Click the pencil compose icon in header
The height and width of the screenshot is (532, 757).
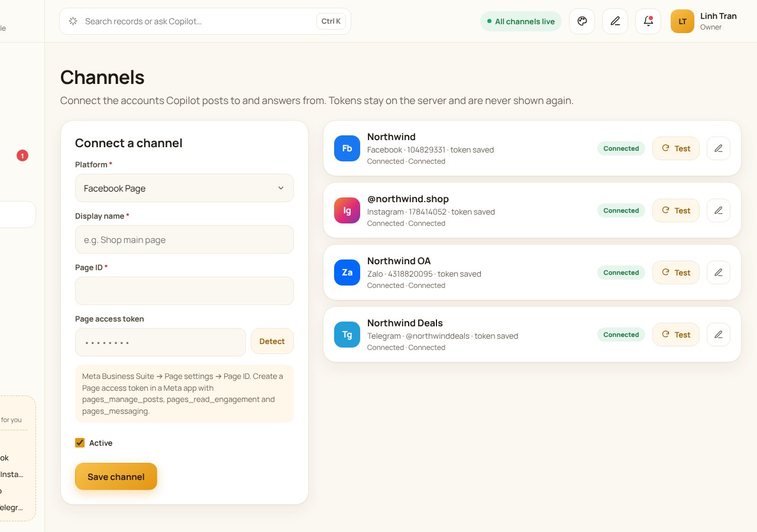[615, 21]
